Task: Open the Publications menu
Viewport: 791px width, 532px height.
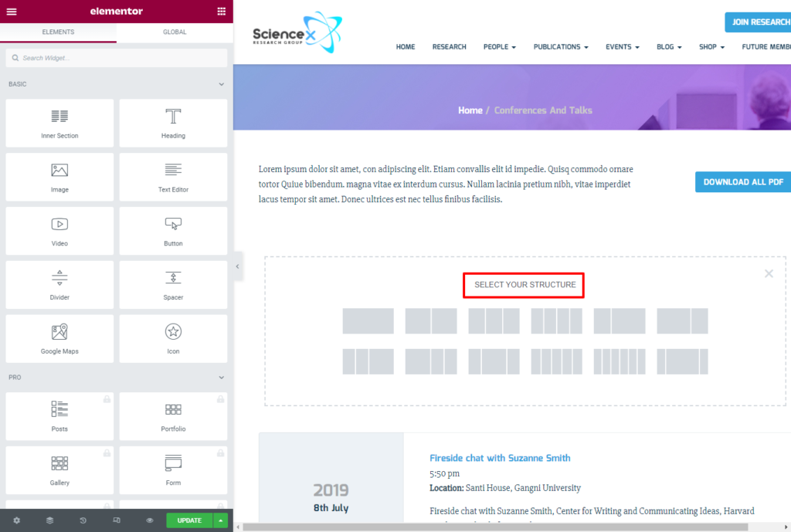Action: (x=561, y=47)
